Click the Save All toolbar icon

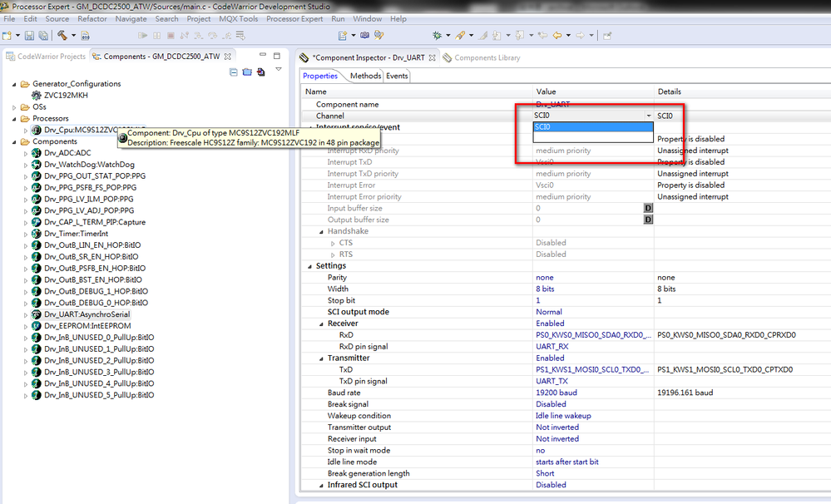point(43,36)
